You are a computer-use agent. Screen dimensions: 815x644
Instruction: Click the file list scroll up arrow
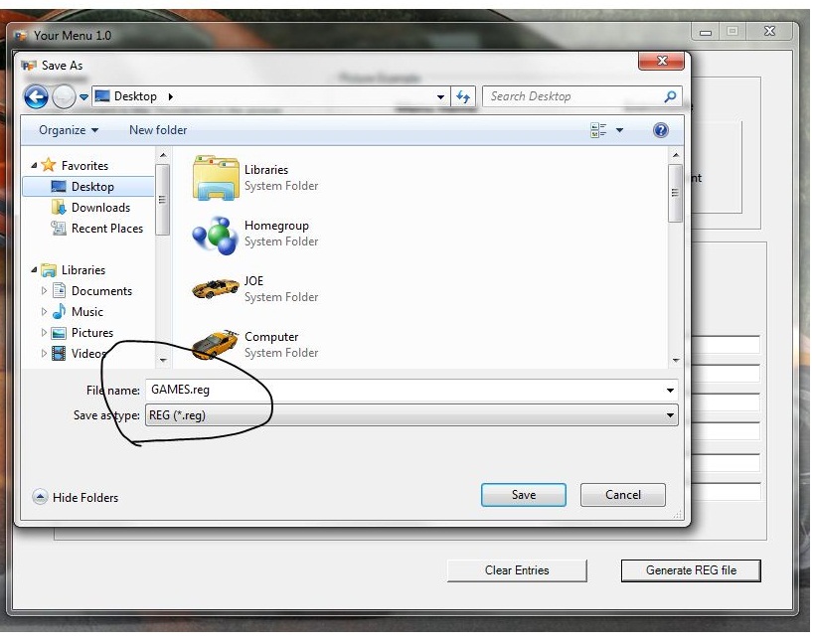pyautogui.click(x=675, y=155)
